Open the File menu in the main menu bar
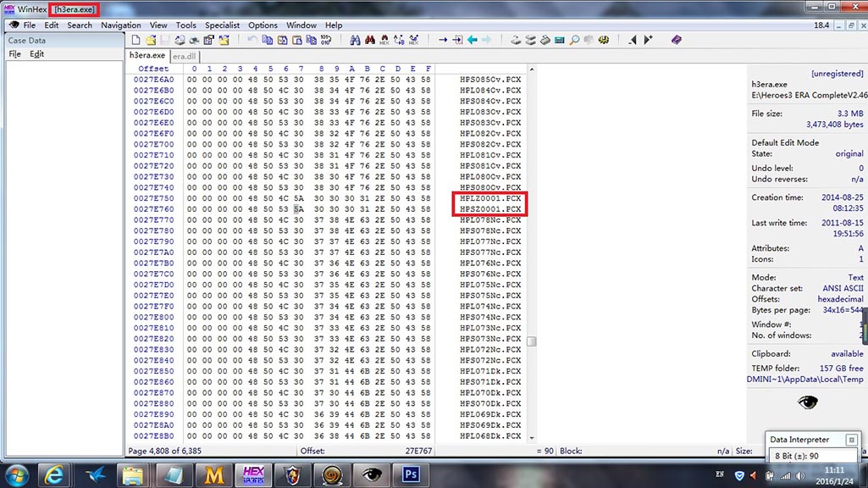Image resolution: width=868 pixels, height=488 pixels. click(x=30, y=25)
